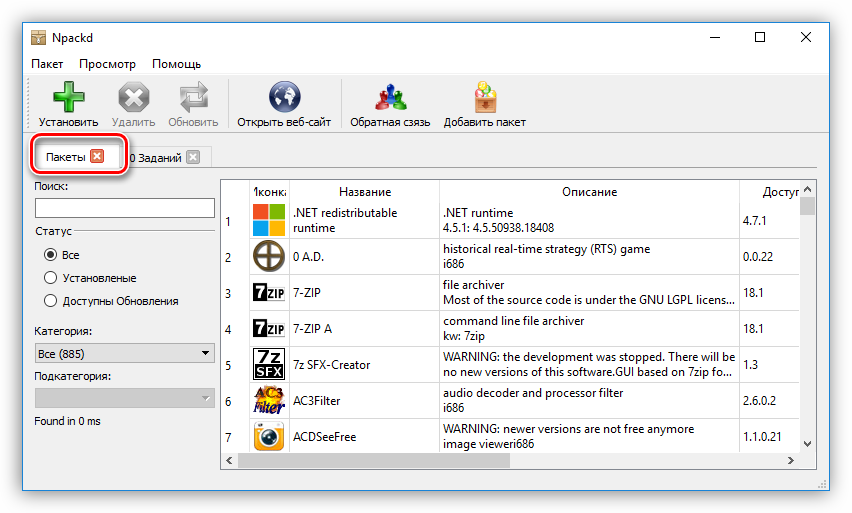Select Доступны Обновления radio option
This screenshot has width=852, height=513.
pyautogui.click(x=50, y=301)
